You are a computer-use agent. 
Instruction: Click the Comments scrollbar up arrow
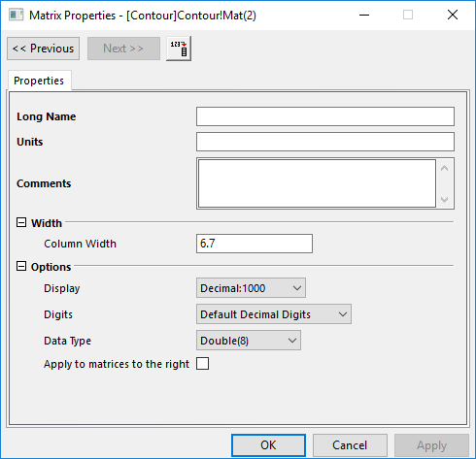[x=445, y=168]
